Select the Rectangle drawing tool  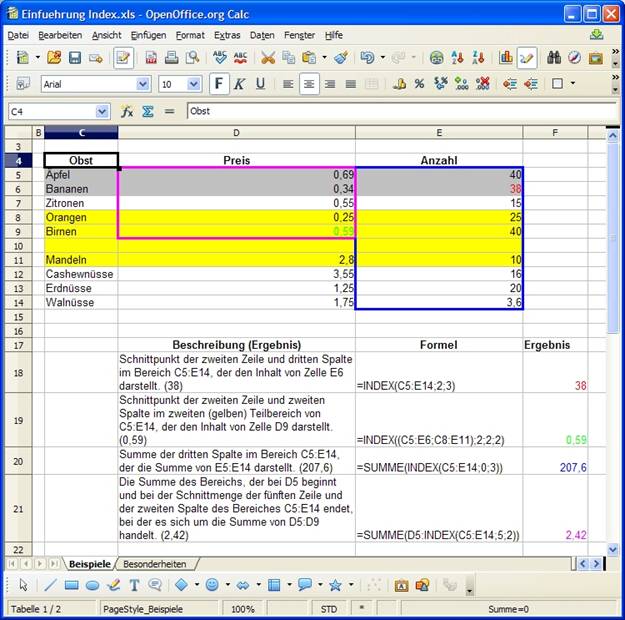71,585
